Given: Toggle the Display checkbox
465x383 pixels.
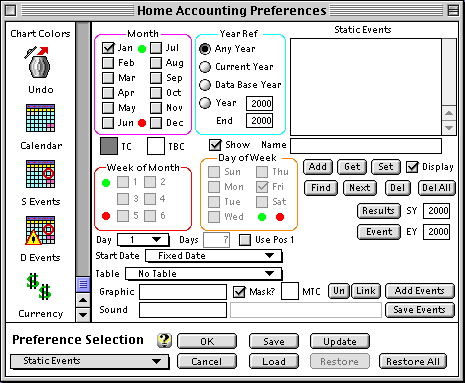Looking at the screenshot, I should pyautogui.click(x=412, y=167).
